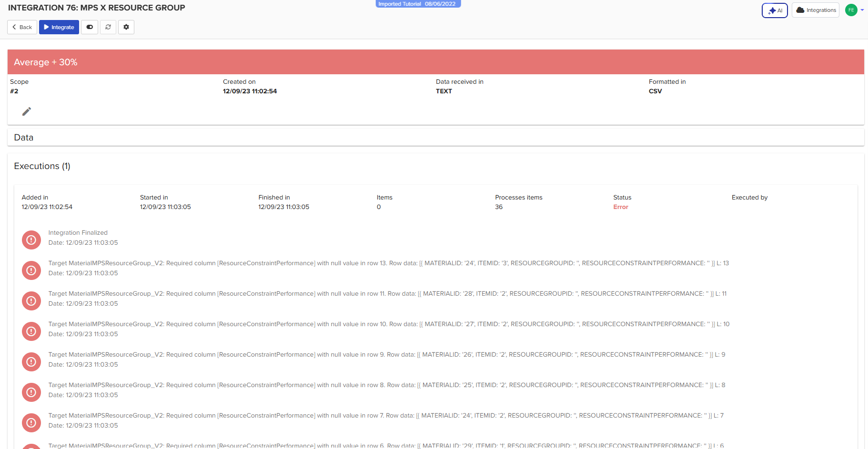
Task: Click the error icon for the row 13 message
Action: tap(31, 270)
